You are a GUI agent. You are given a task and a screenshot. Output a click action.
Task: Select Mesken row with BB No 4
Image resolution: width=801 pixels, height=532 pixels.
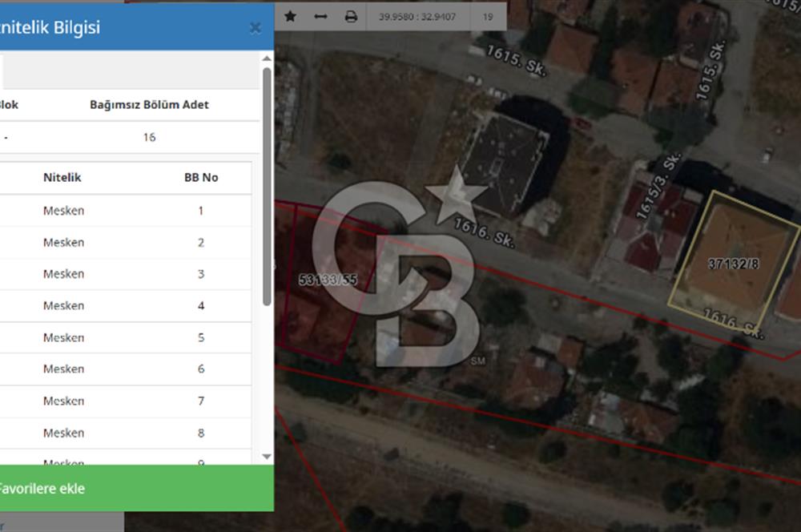[126, 305]
